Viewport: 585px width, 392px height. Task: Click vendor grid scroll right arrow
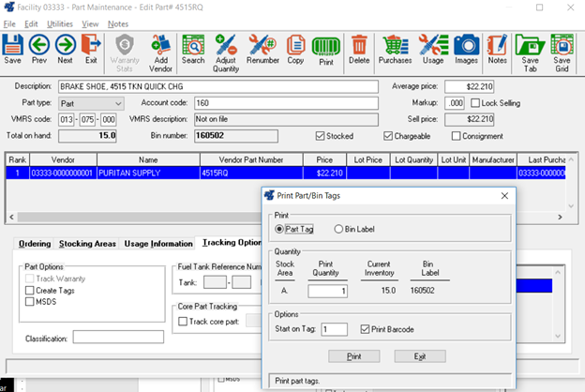point(560,217)
